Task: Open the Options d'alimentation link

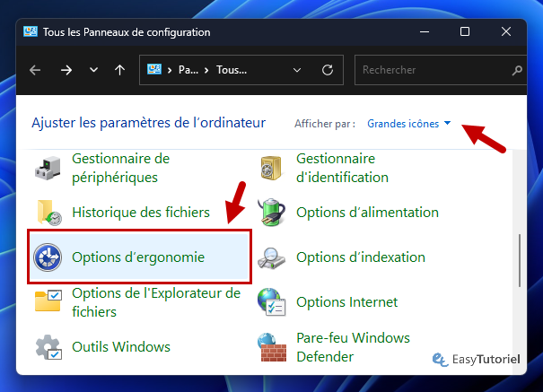Action: click(367, 212)
